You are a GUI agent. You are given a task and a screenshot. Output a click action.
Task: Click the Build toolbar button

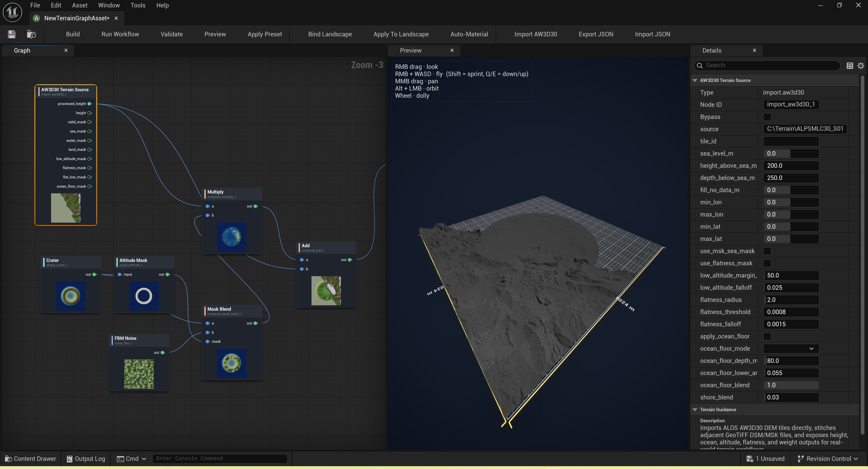[x=73, y=34]
